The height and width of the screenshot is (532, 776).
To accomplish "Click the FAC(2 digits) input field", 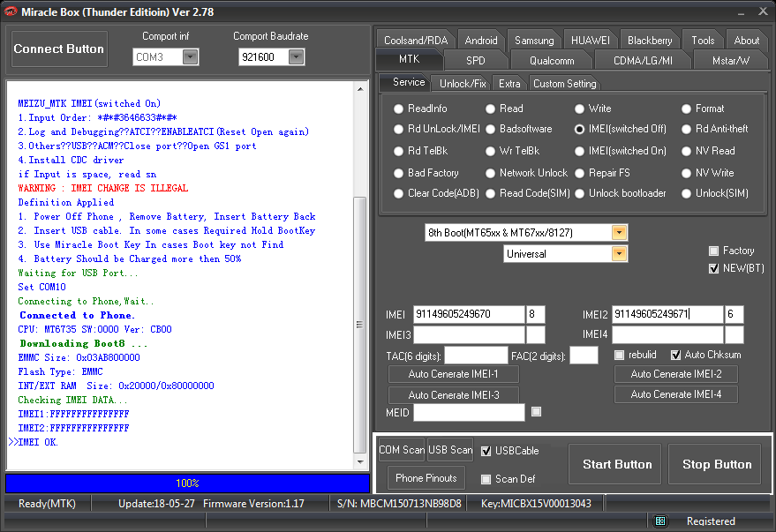I will click(x=584, y=356).
